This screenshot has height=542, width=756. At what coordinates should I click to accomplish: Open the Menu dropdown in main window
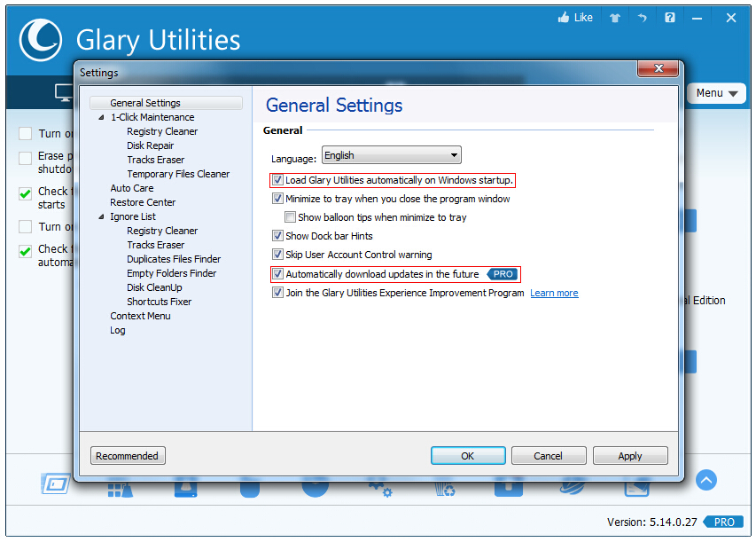(716, 93)
